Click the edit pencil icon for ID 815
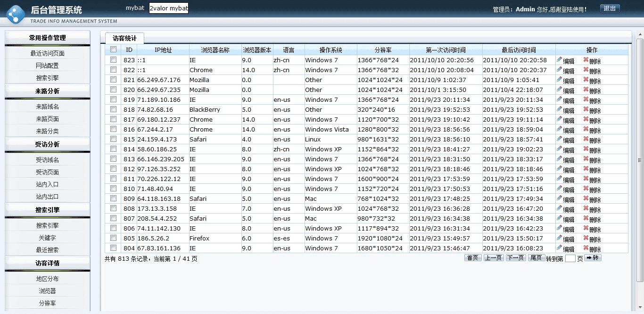This screenshot has width=644, height=314. pos(560,139)
